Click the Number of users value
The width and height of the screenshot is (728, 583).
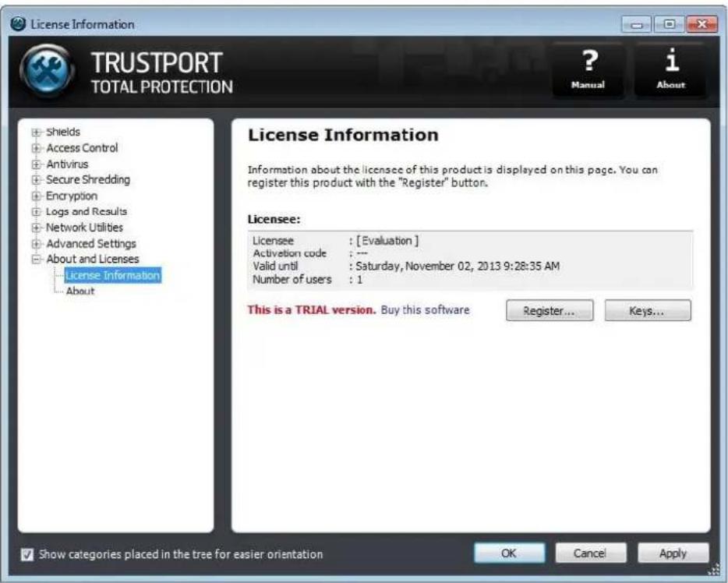click(x=359, y=280)
